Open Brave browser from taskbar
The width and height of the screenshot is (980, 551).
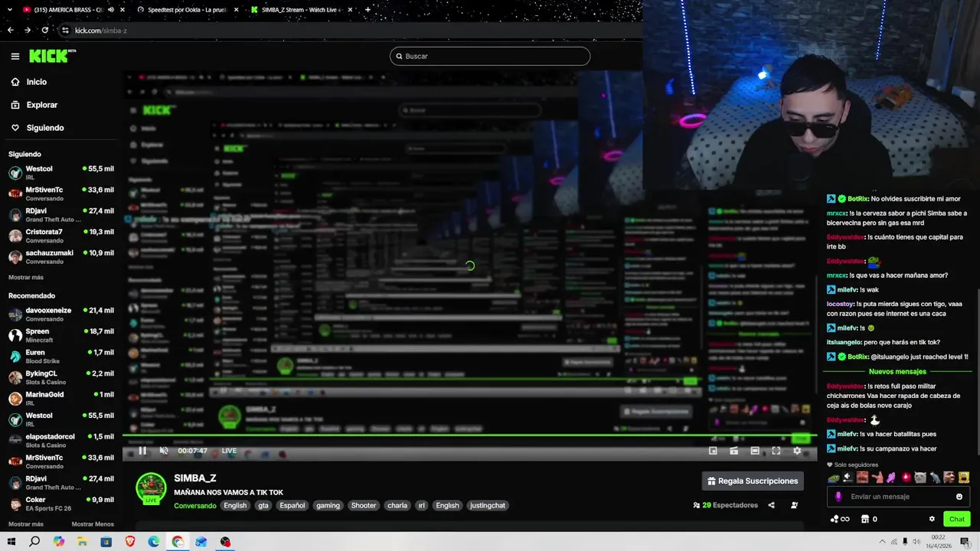click(x=130, y=542)
